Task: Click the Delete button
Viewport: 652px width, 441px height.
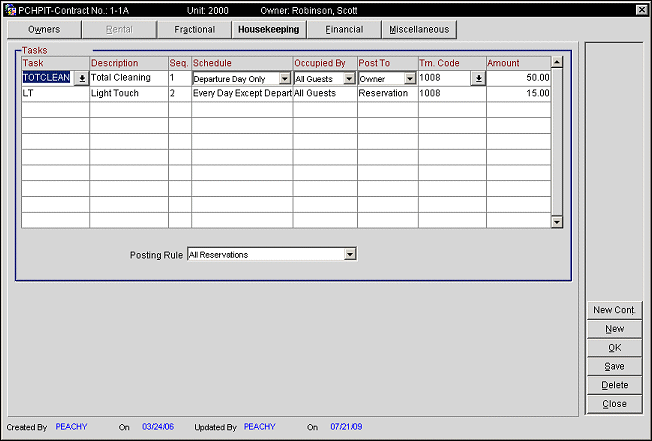Action: (615, 386)
